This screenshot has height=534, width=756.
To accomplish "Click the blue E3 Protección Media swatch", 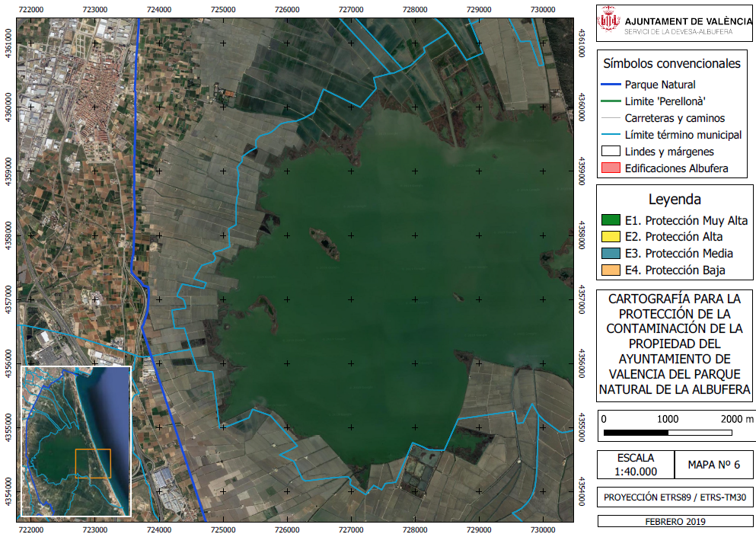I will (x=611, y=253).
